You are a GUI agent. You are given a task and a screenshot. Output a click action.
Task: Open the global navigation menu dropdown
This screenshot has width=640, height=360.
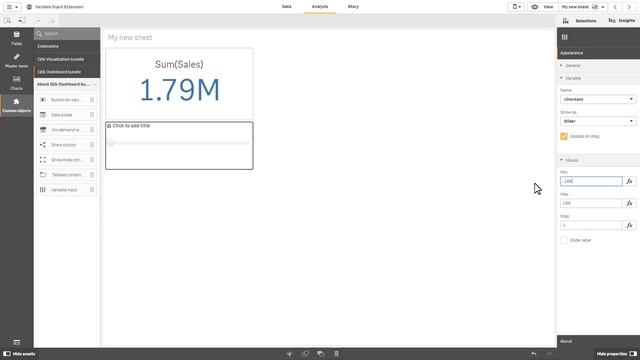click(12, 7)
